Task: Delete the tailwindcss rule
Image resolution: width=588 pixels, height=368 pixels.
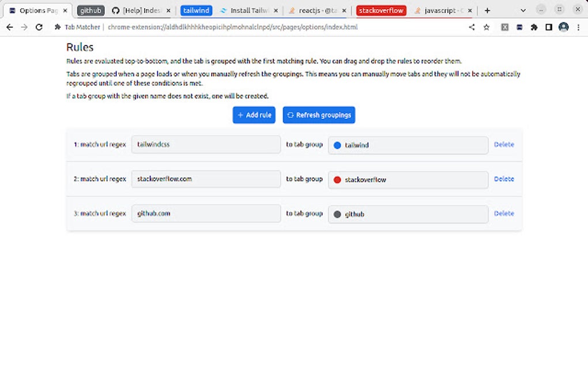Action: pyautogui.click(x=504, y=144)
